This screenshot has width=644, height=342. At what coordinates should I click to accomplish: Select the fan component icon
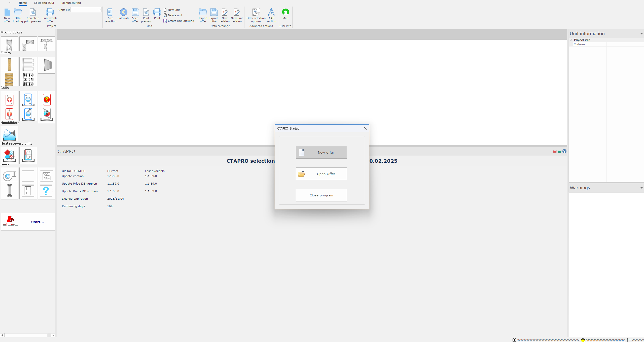9,175
